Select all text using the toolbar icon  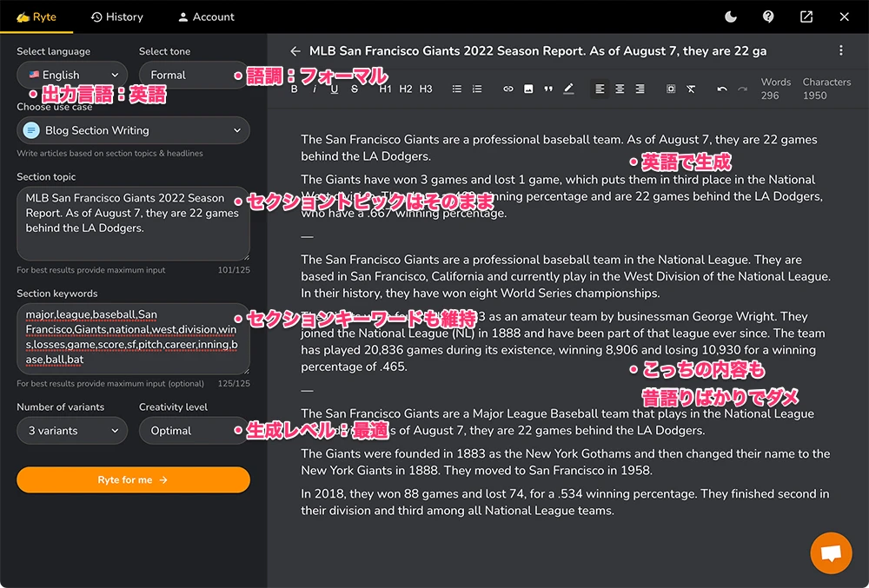coord(671,89)
